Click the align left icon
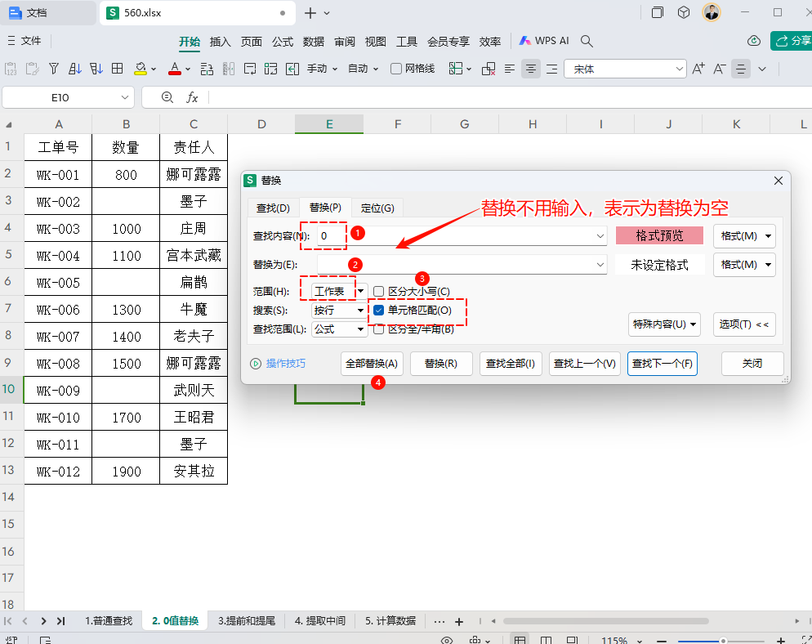Viewport: 812px width, 644px height. 510,69
